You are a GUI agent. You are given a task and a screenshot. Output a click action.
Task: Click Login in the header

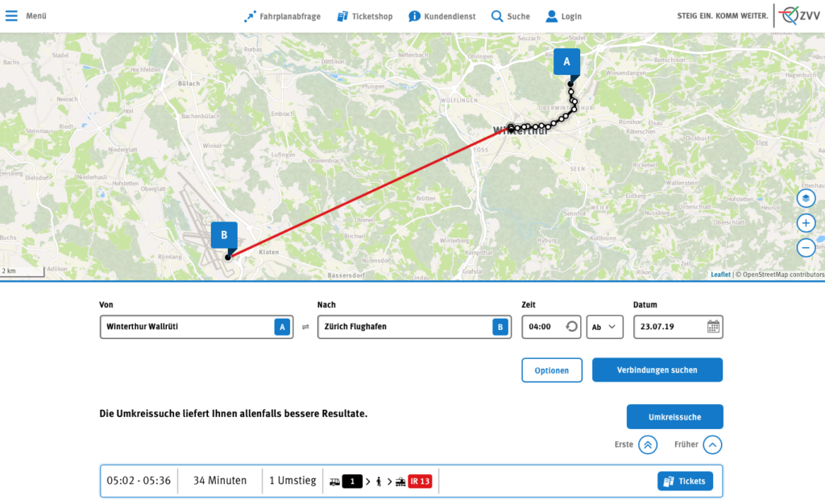tap(563, 16)
